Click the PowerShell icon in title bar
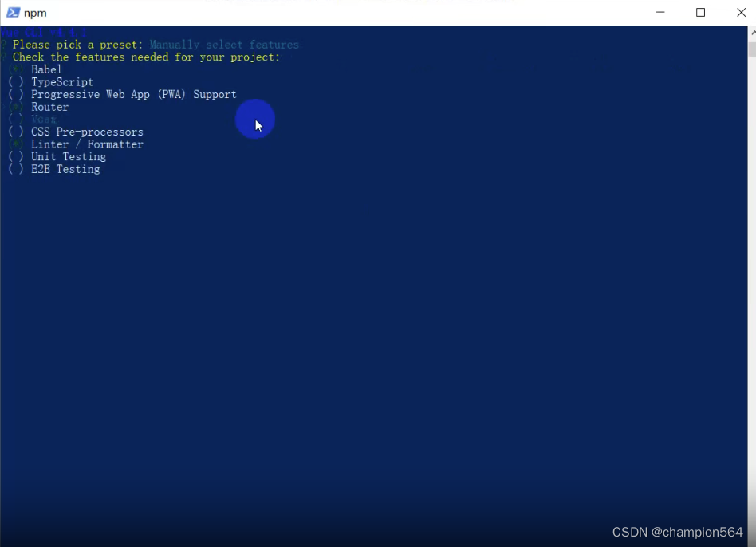 click(13, 13)
